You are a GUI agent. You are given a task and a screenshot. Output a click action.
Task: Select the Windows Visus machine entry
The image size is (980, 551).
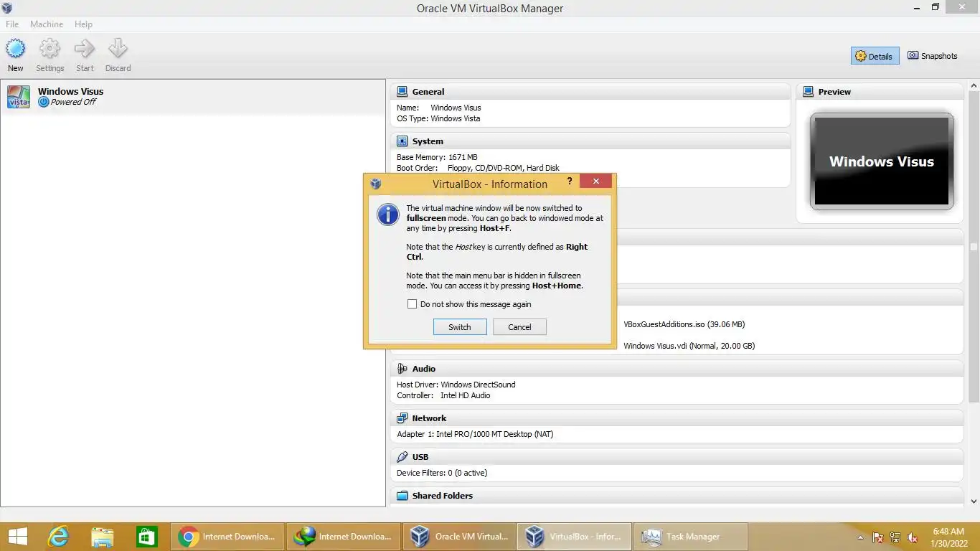point(192,97)
